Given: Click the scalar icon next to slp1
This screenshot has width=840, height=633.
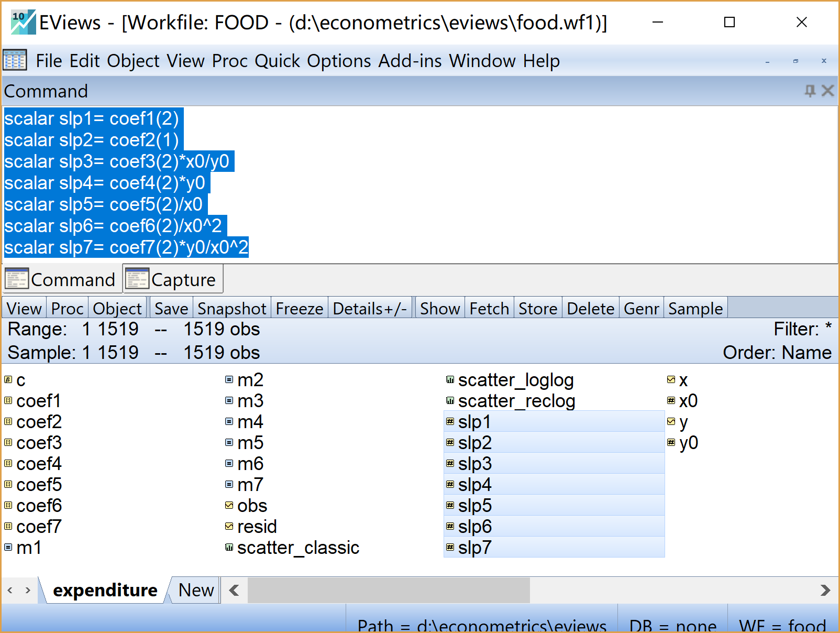Looking at the screenshot, I should [450, 422].
